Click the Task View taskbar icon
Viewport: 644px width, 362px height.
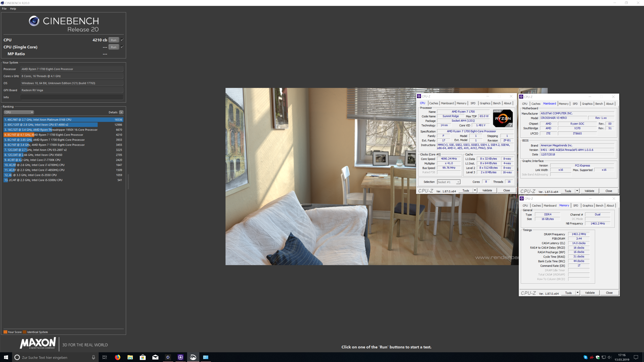[105, 357]
